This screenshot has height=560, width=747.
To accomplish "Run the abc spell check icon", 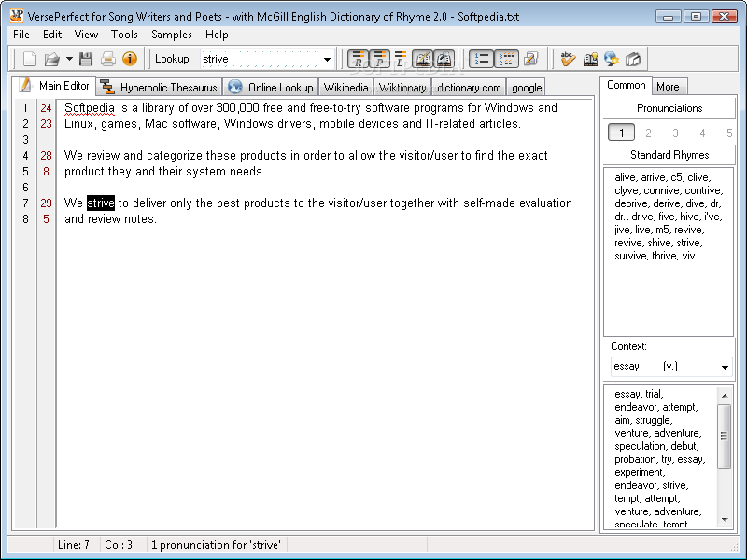I will click(x=568, y=59).
